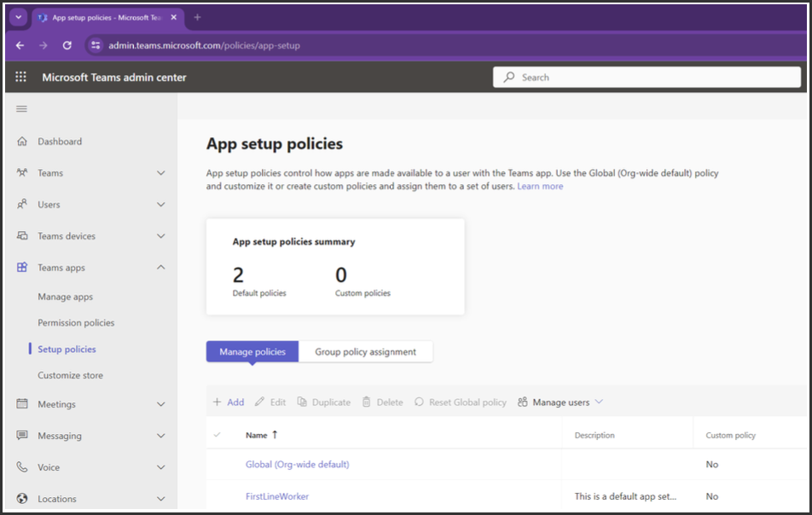The image size is (812, 515).
Task: Reload the page with refresh icon
Action: click(x=67, y=45)
